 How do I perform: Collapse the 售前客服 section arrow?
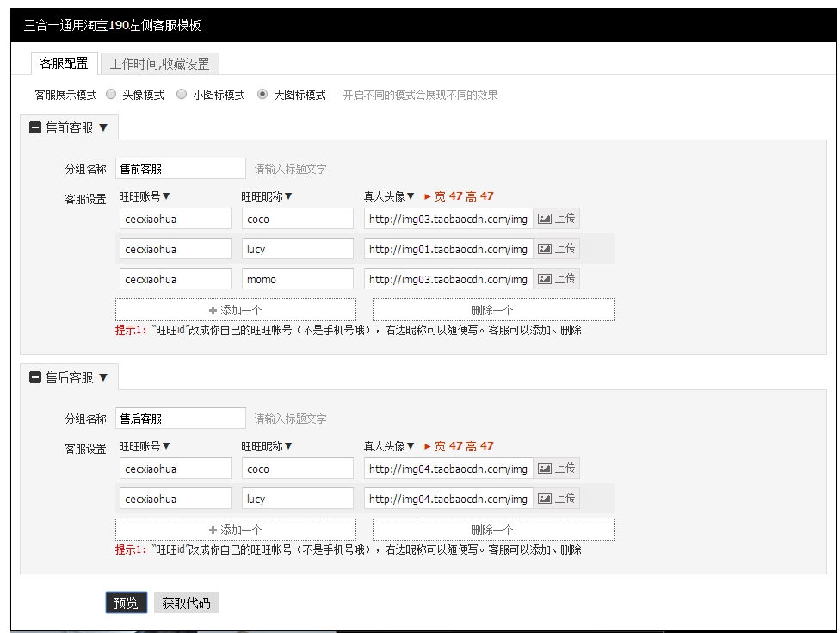click(103, 127)
